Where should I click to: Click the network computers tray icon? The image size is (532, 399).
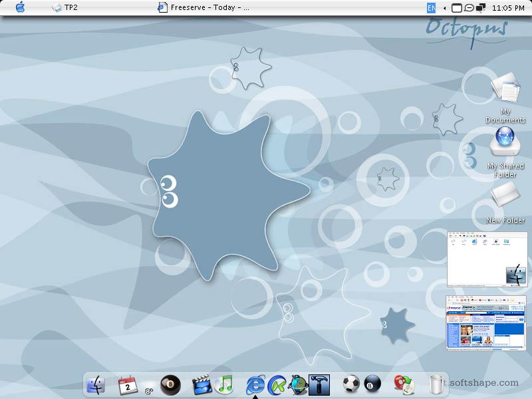481,8
